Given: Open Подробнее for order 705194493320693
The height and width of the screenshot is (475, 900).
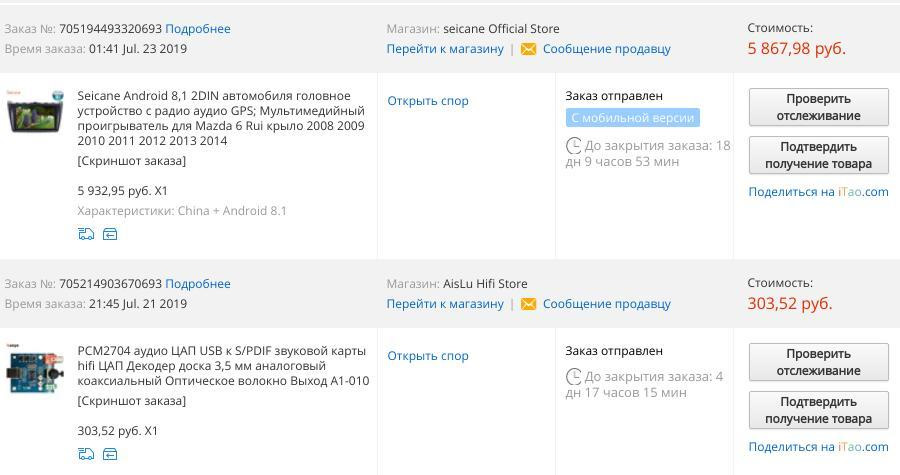Looking at the screenshot, I should click(x=197, y=29).
